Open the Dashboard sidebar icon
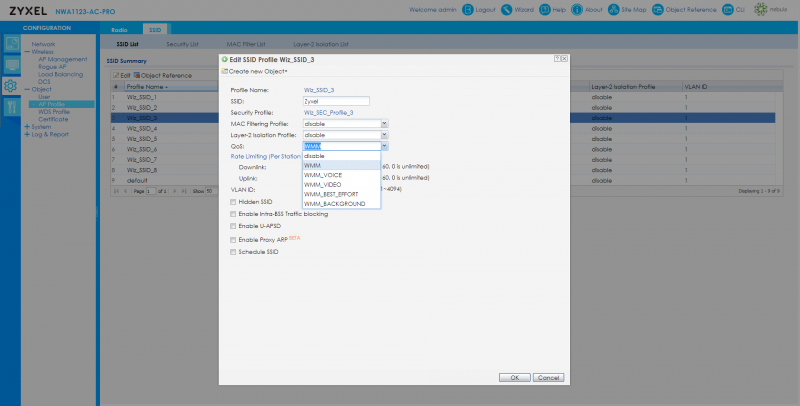800x406 pixels. pyautogui.click(x=12, y=44)
